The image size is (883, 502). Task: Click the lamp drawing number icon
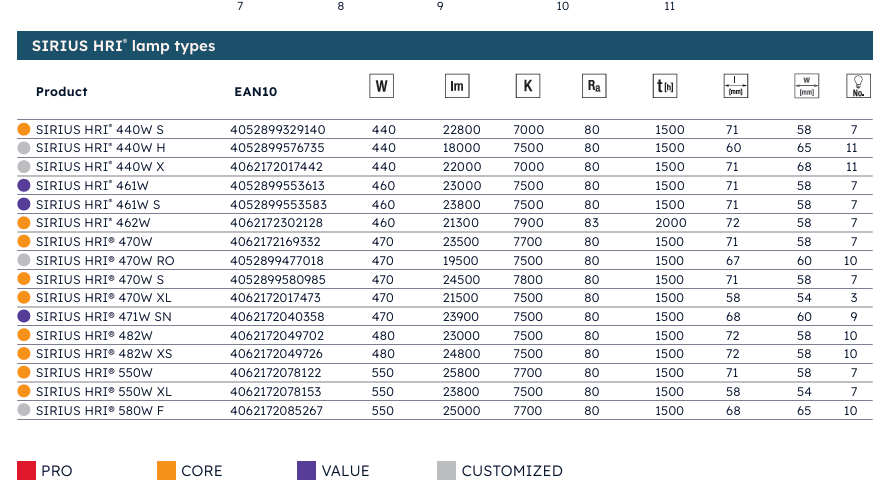(x=858, y=86)
